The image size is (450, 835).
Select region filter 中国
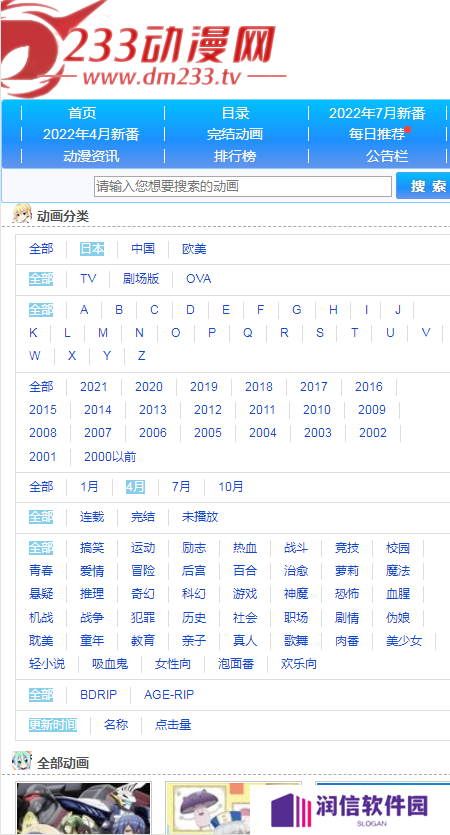tap(143, 249)
